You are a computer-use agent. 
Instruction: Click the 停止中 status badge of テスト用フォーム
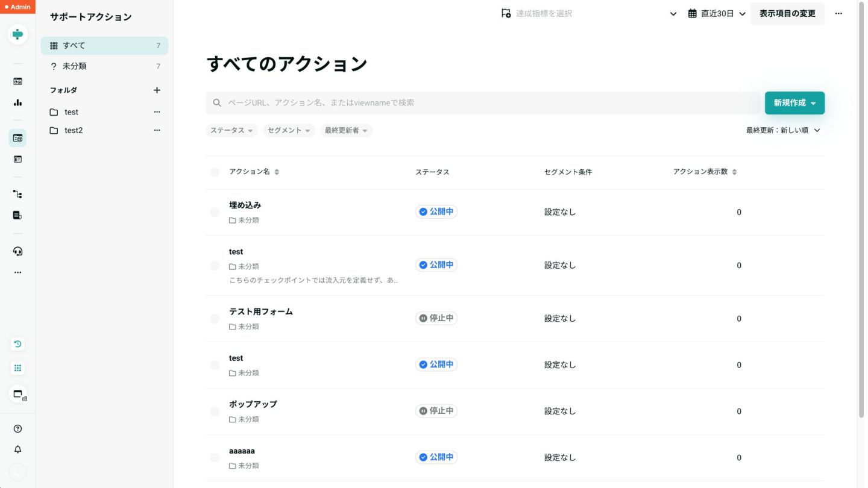[x=436, y=318]
